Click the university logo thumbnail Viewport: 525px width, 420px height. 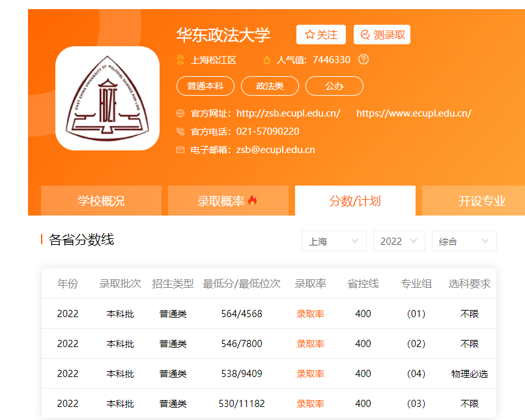pos(107,98)
